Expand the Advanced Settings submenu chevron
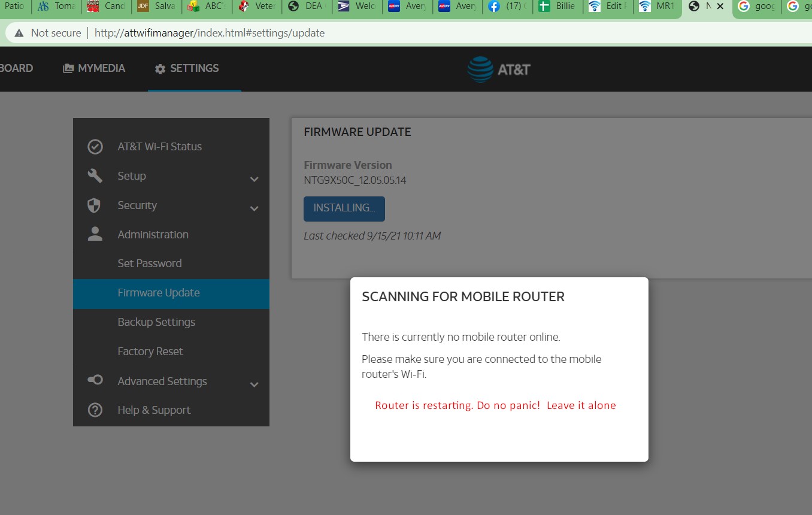This screenshot has width=812, height=515. coord(254,384)
